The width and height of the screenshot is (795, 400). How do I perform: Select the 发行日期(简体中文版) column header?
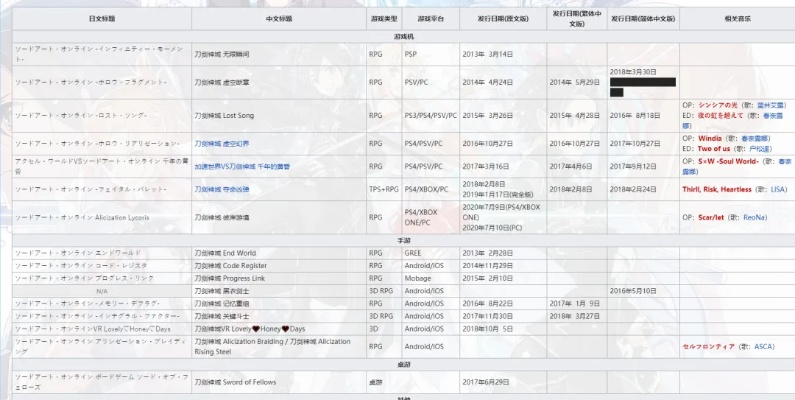643,19
